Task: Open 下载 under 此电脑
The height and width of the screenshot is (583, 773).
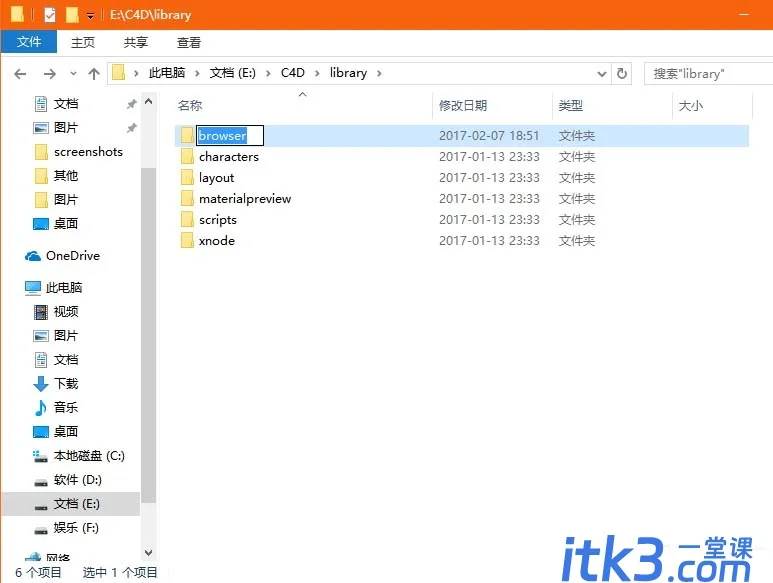Action: [66, 384]
